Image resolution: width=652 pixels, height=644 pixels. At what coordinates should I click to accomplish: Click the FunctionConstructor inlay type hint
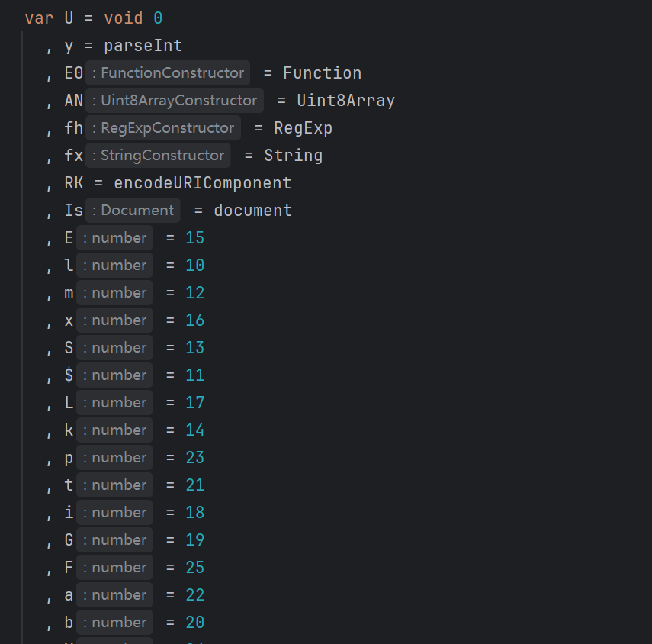[x=168, y=73]
